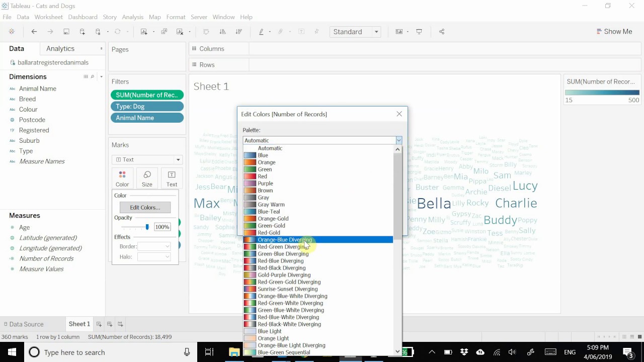Click the highlight pen icon
Screen dimensions: 644x362
coord(261,32)
